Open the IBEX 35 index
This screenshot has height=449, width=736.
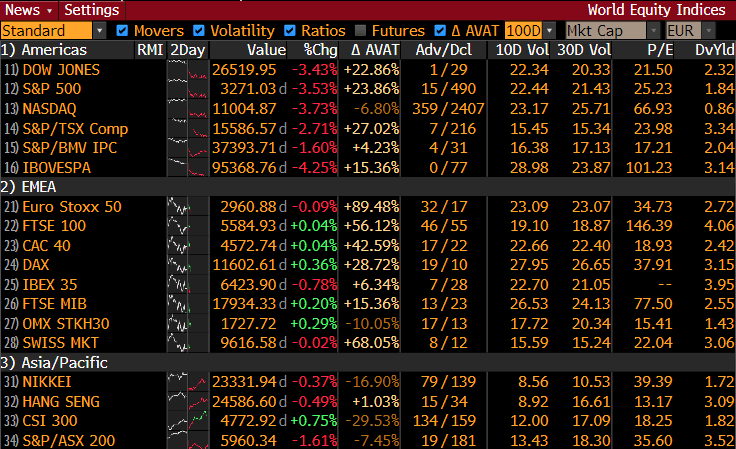(x=50, y=285)
